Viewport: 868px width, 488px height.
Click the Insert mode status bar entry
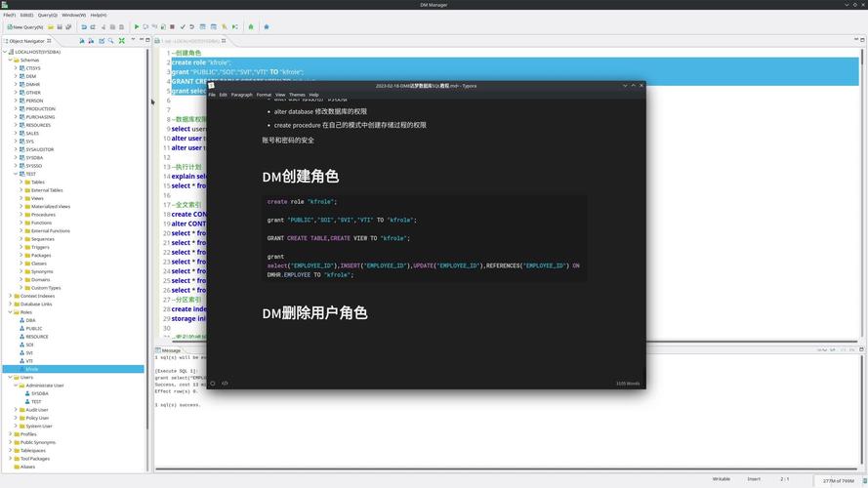[x=754, y=479]
